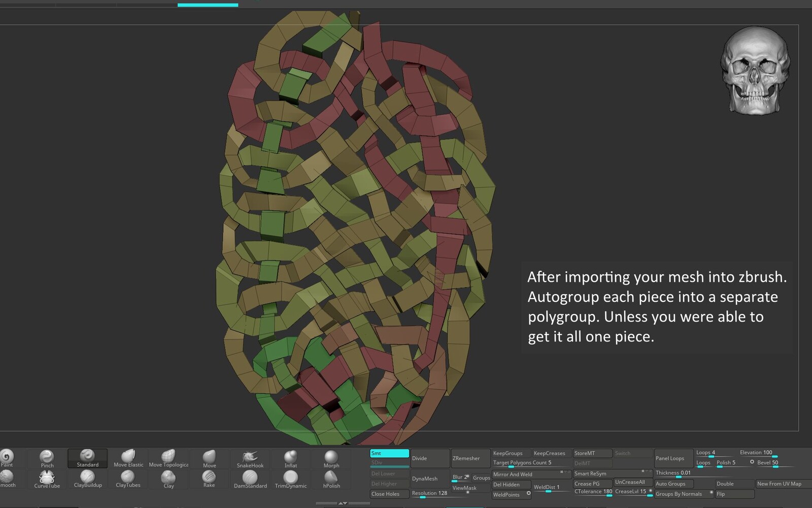Adjust the CTolerance slider
Viewport: 812px width, 508px height.
tap(593, 492)
